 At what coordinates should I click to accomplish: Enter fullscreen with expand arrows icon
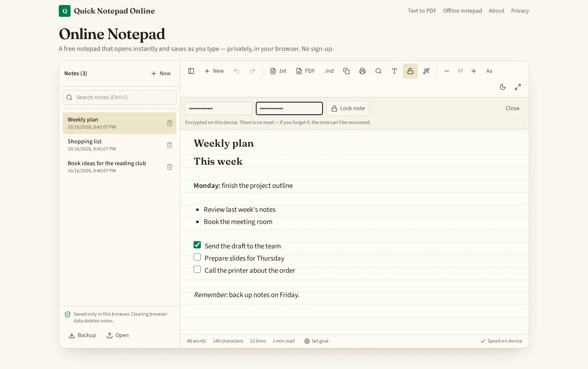tap(518, 87)
